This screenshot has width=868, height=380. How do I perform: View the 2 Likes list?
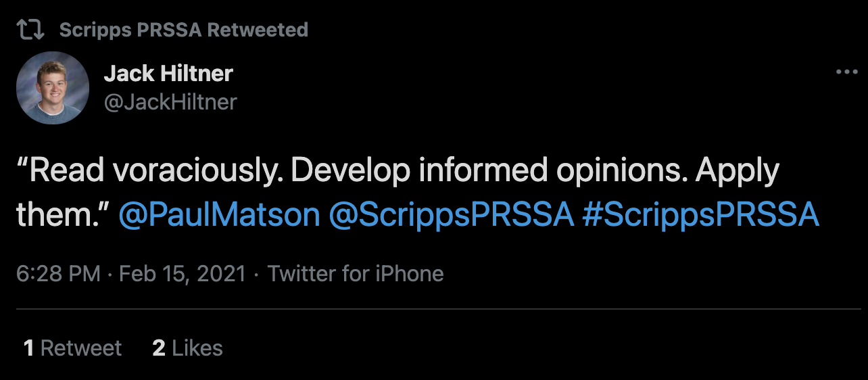tap(187, 348)
